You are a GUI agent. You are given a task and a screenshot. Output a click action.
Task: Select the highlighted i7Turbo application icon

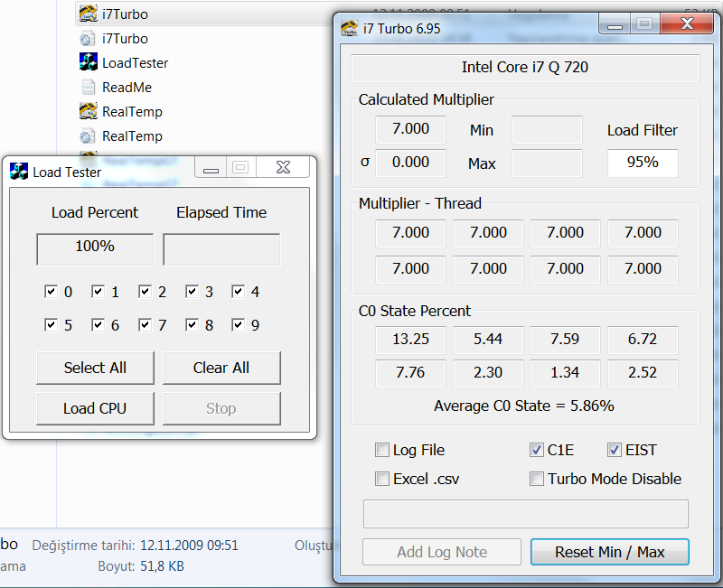pyautogui.click(x=88, y=14)
